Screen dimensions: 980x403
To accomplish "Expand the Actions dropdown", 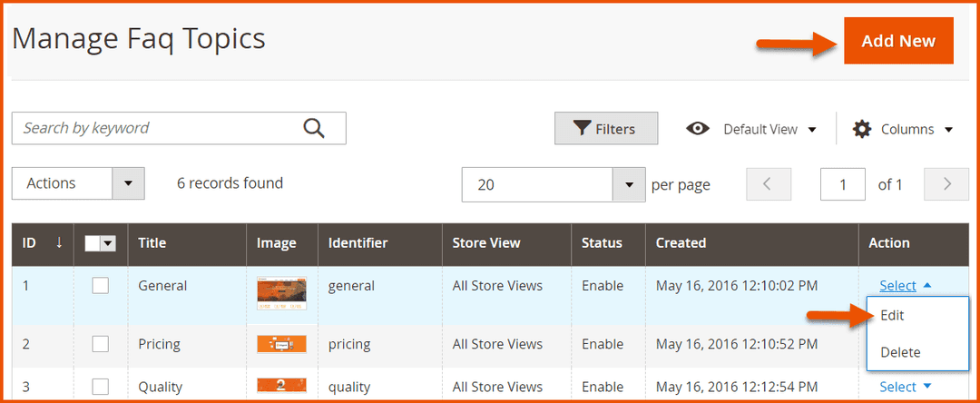I will (x=128, y=183).
